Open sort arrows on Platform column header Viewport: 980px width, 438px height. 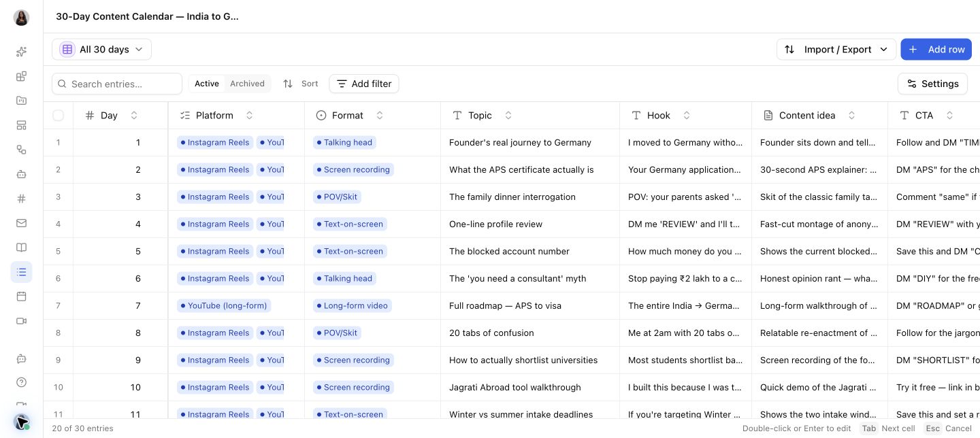click(250, 116)
